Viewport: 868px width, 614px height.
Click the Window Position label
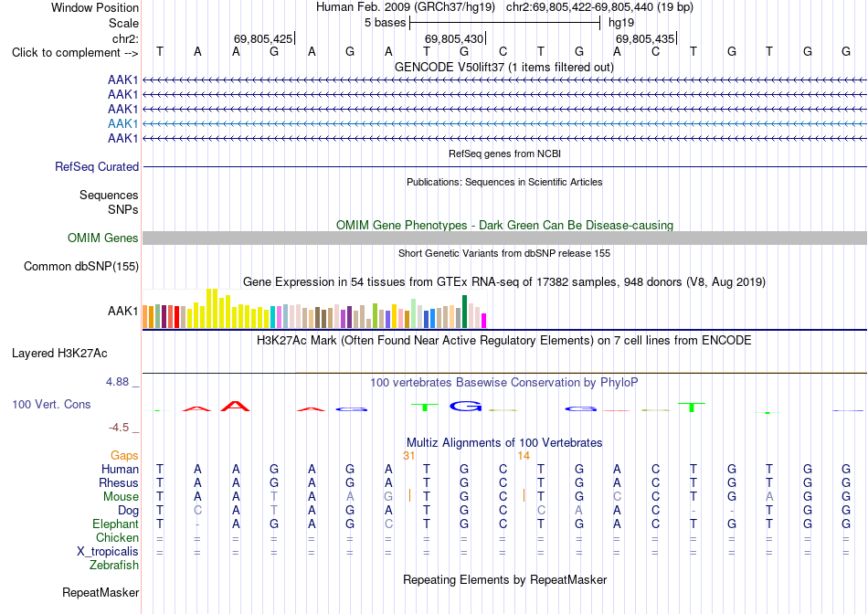95,7
